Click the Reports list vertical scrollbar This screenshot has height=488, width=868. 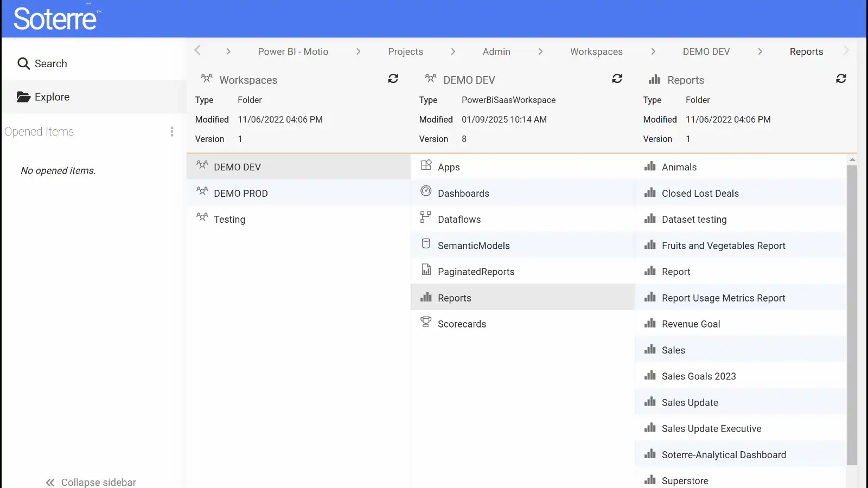pos(852,314)
